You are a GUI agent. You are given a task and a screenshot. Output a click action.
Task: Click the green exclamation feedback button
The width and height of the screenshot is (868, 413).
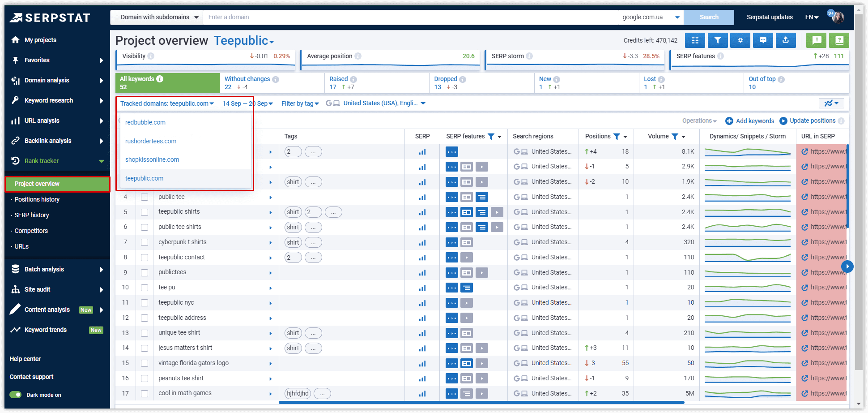[817, 40]
